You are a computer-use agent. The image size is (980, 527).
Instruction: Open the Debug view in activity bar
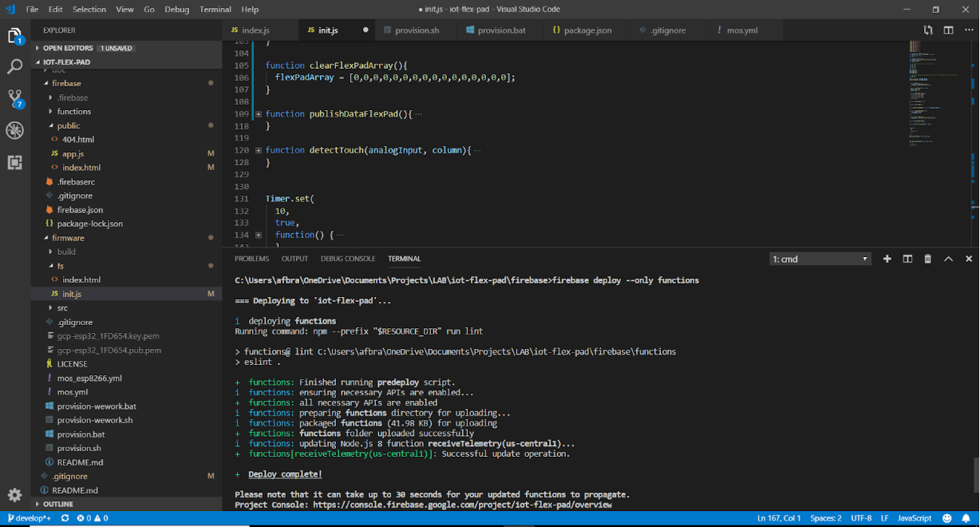pyautogui.click(x=14, y=130)
